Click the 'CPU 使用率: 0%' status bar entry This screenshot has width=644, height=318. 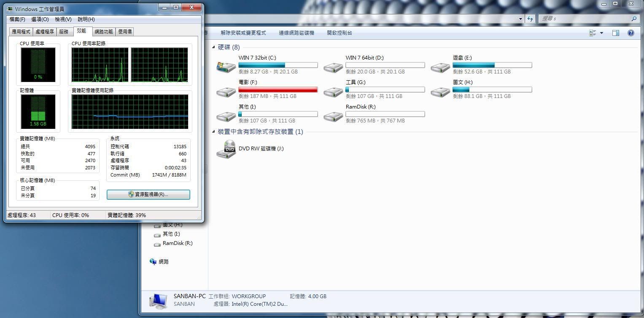[x=71, y=215]
